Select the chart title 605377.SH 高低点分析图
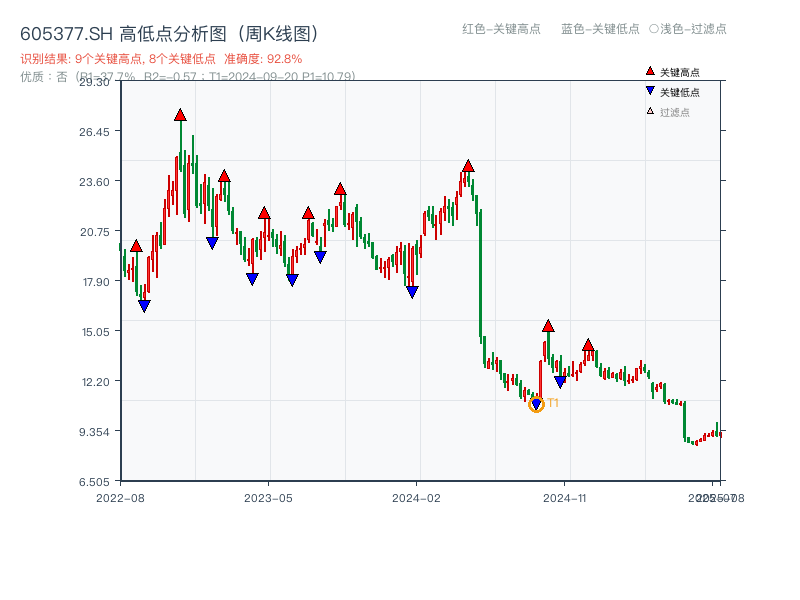This screenshot has height=600, width=800. click(170, 32)
